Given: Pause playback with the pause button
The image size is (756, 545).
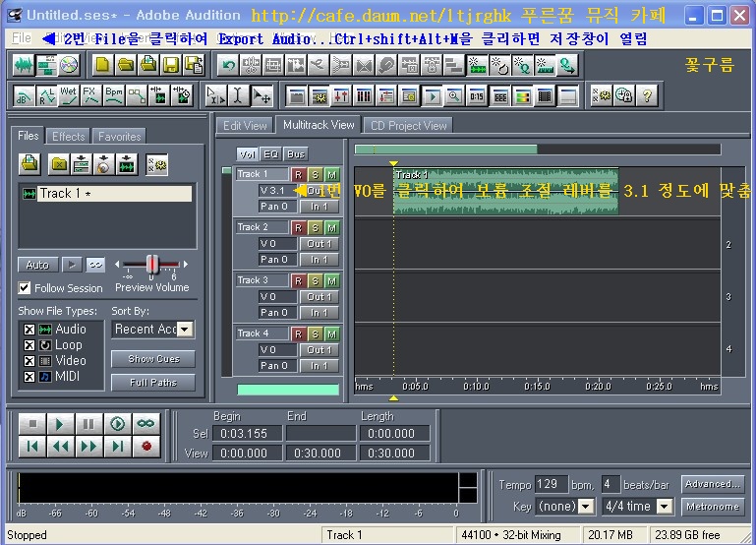Looking at the screenshot, I should pos(88,424).
